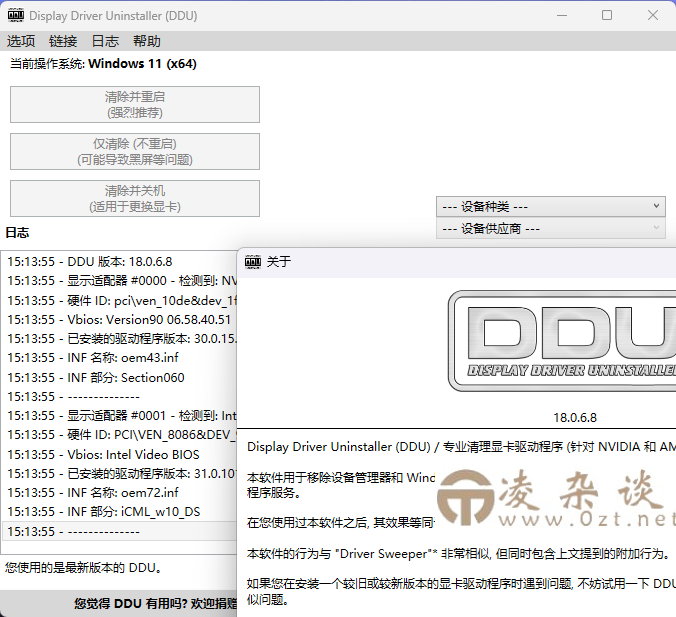
Task: Click the DDU app icon in title bar
Action: (16, 16)
